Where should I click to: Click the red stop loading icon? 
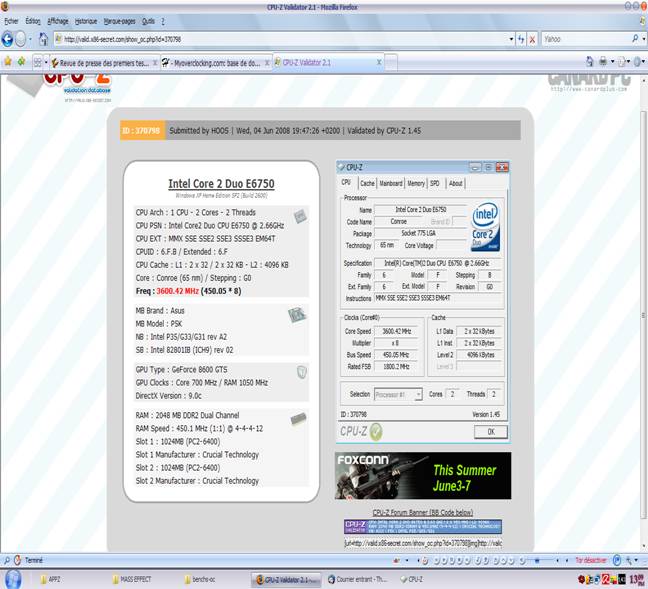pos(532,39)
